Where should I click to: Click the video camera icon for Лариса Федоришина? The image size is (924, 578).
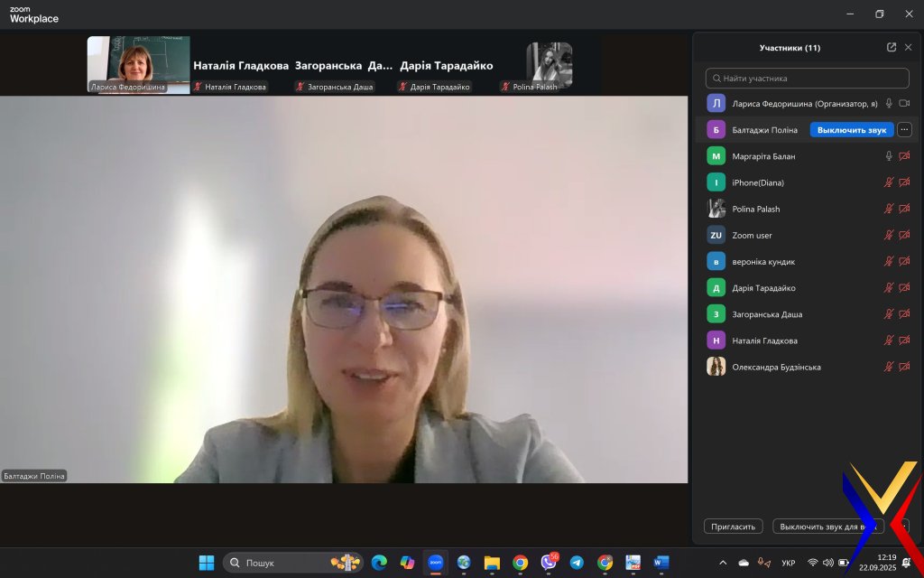[x=904, y=104]
